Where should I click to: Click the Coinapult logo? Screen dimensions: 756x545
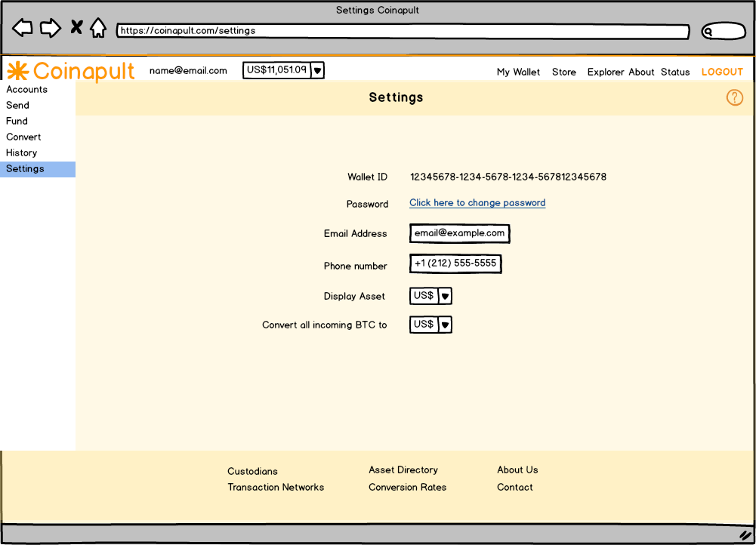71,71
